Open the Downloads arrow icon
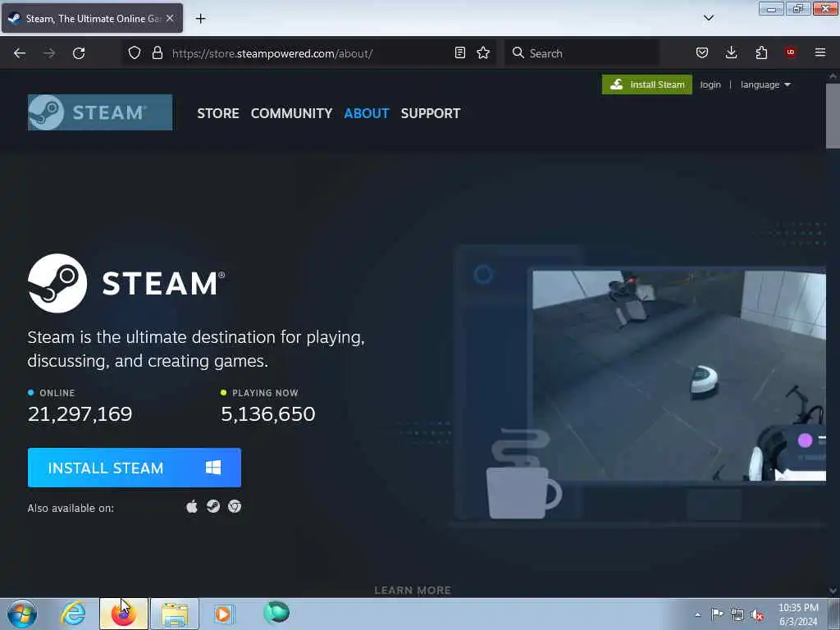This screenshot has height=630, width=840. click(x=731, y=52)
